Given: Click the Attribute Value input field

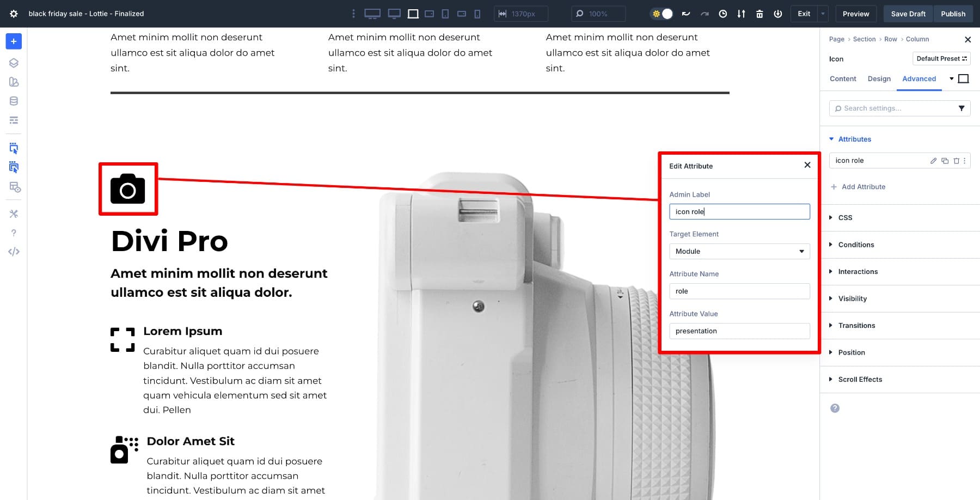Looking at the screenshot, I should point(739,331).
